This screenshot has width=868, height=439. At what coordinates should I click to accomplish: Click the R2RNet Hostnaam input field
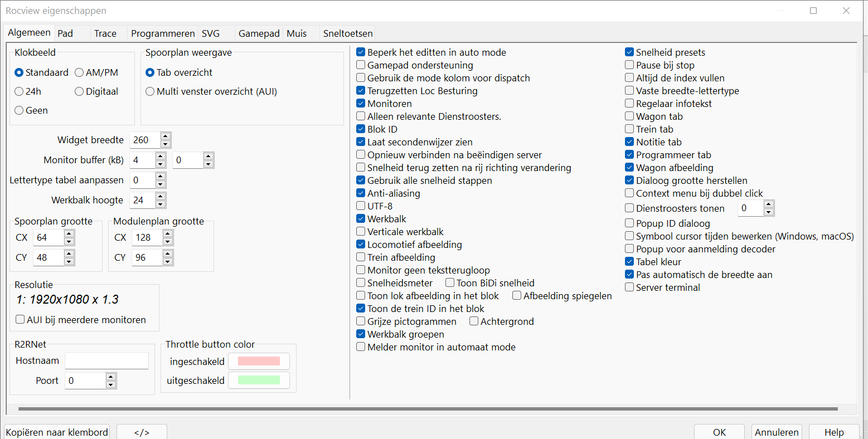[106, 361]
